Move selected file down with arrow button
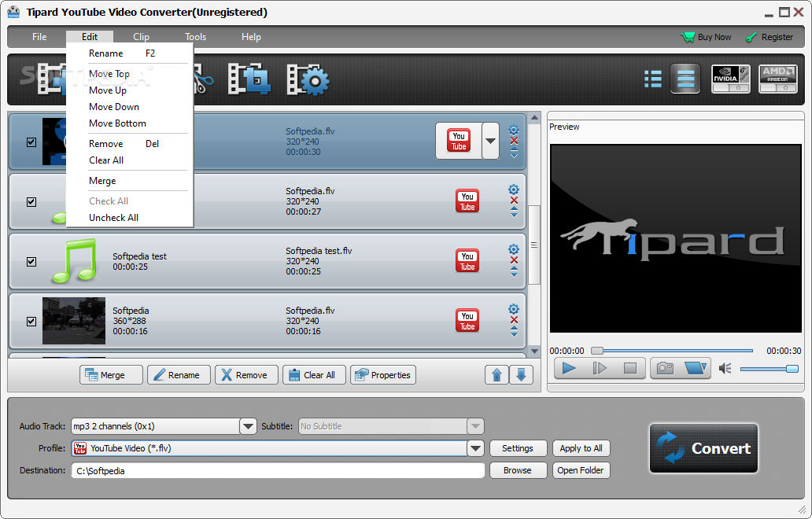Viewport: 812px width, 519px height. coord(521,374)
